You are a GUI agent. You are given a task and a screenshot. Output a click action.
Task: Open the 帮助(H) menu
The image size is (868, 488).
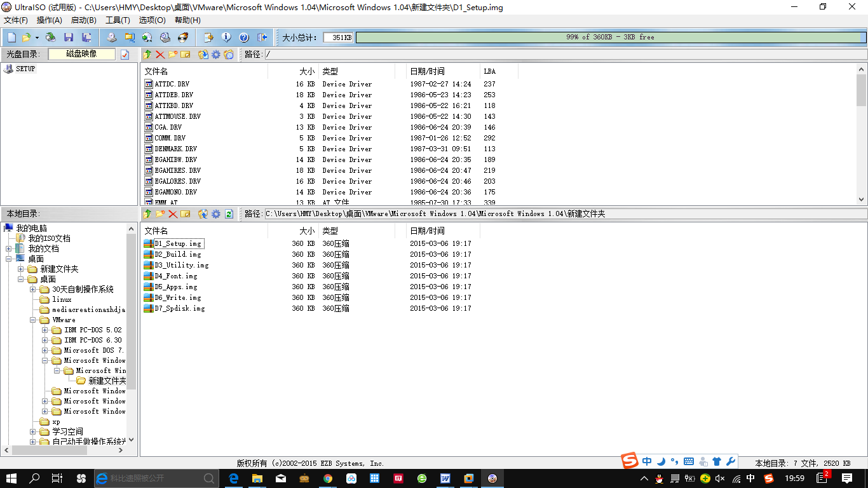(187, 20)
